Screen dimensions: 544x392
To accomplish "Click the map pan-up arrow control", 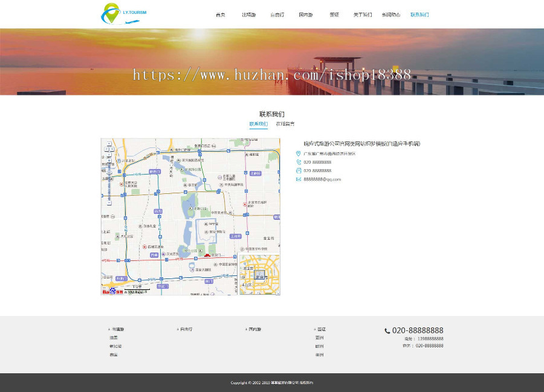I will 109,144.
